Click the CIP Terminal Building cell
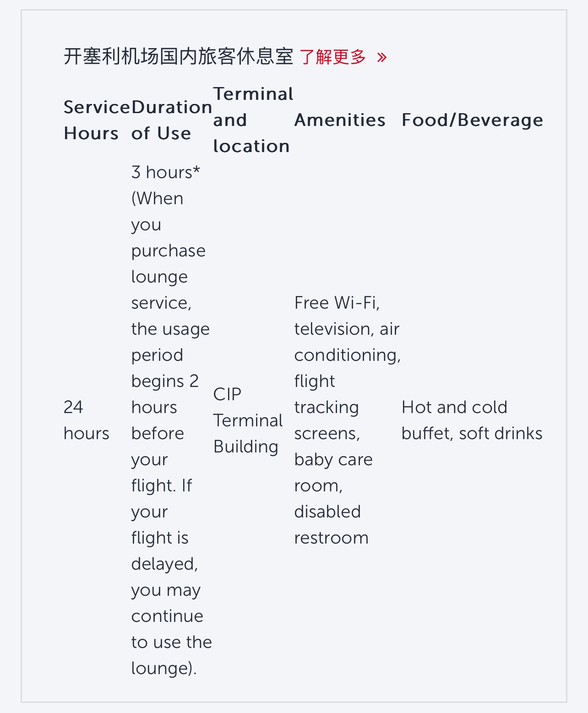The width and height of the screenshot is (588, 713). click(248, 420)
